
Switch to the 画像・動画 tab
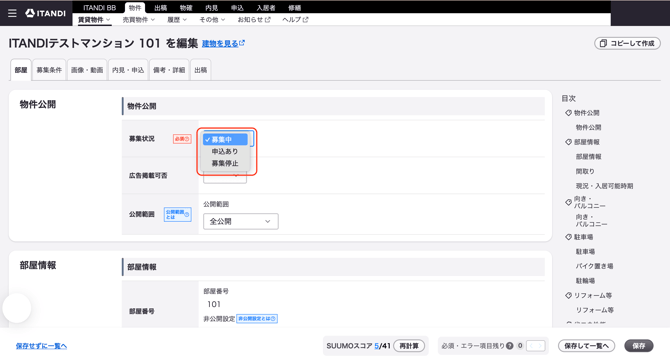tap(87, 70)
